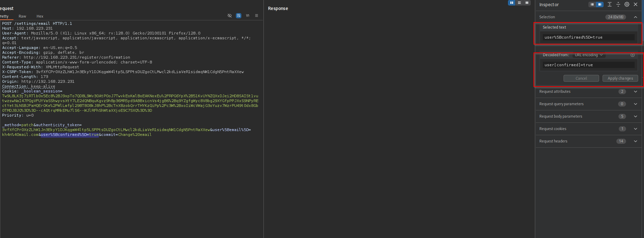Click the commit=Change%20email parameter
This screenshot has height=238, width=644.
pyautogui.click(x=126, y=135)
